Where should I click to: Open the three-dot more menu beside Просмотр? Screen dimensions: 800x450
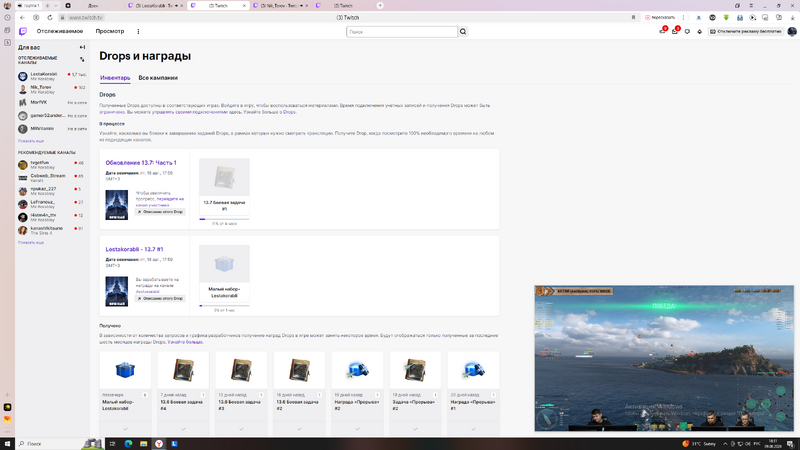(138, 32)
